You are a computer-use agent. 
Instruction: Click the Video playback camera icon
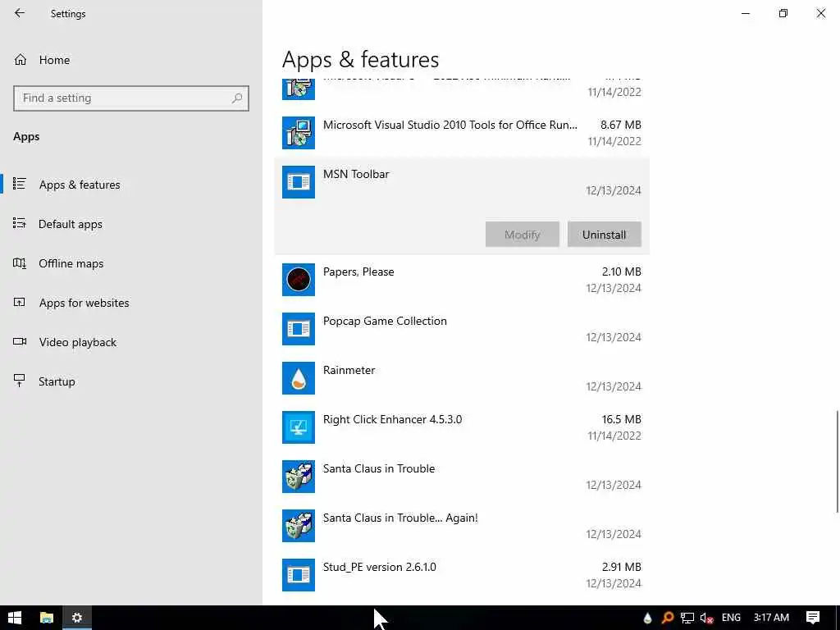(20, 341)
